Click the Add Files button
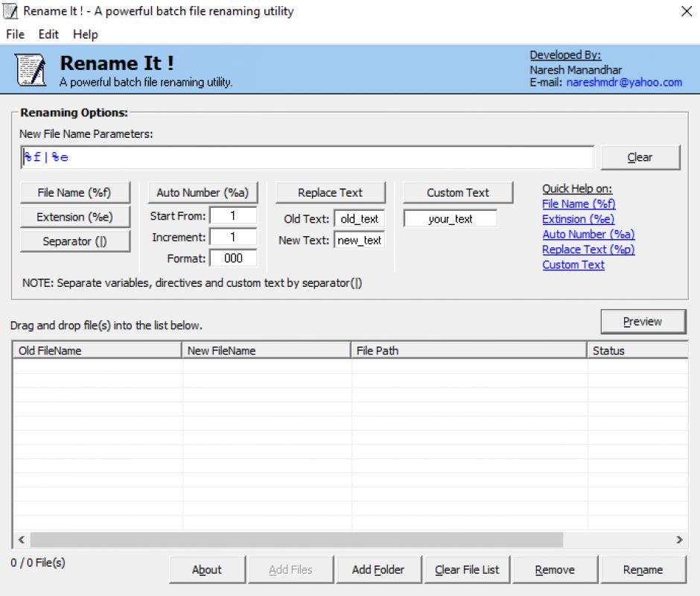 coord(290,570)
